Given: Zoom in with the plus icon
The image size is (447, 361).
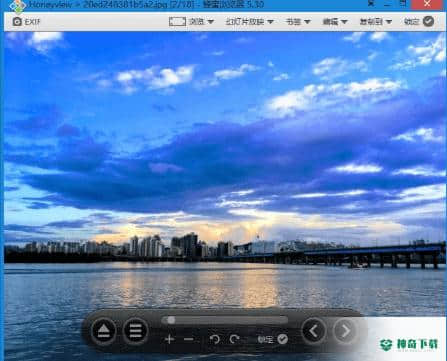Looking at the screenshot, I should [170, 339].
